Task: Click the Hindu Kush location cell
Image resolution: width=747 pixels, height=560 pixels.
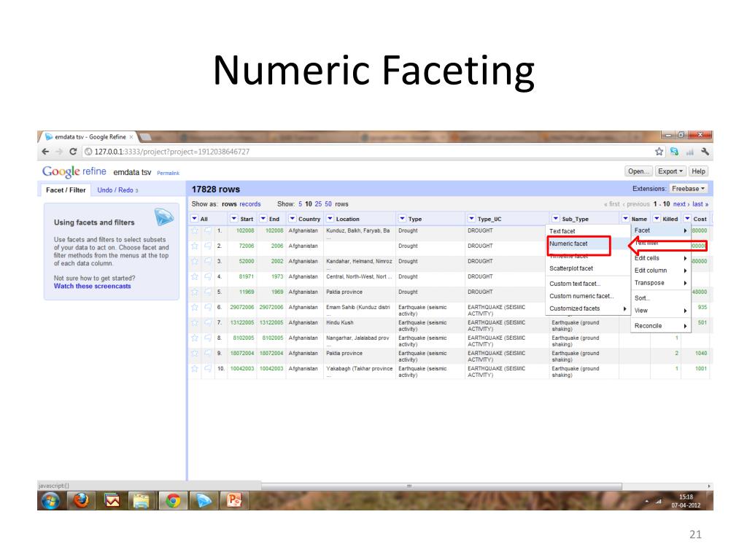Action: (359, 325)
